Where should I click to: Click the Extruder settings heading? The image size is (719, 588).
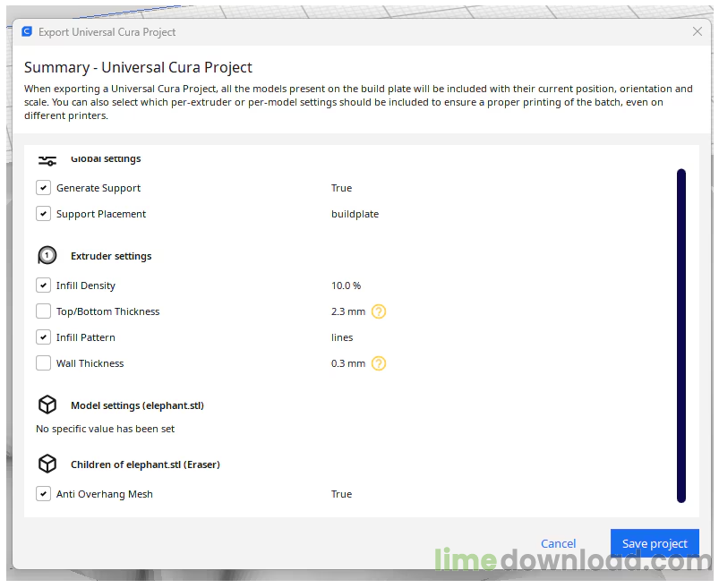pyautogui.click(x=111, y=256)
